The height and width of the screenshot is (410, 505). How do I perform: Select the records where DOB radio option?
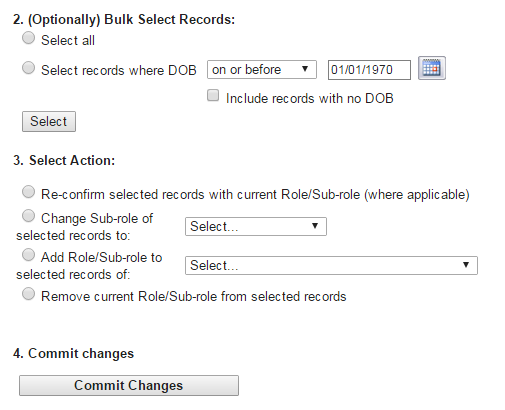coord(28,68)
